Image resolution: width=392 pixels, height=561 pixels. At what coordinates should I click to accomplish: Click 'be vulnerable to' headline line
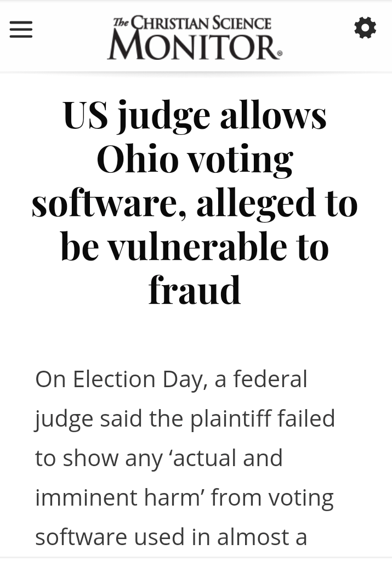(x=195, y=246)
